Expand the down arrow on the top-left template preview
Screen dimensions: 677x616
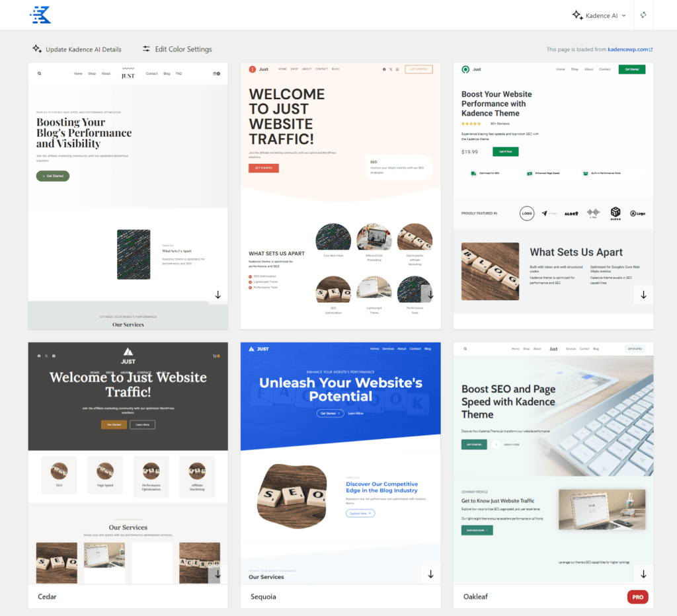[218, 295]
